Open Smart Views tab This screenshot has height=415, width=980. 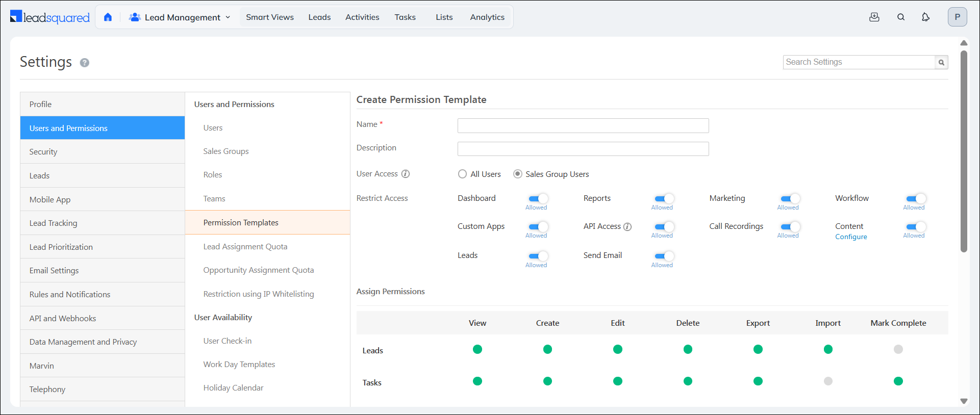[270, 17]
